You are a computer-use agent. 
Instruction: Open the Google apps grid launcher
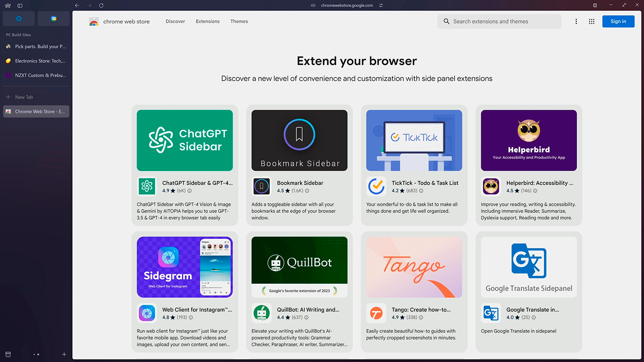click(592, 21)
